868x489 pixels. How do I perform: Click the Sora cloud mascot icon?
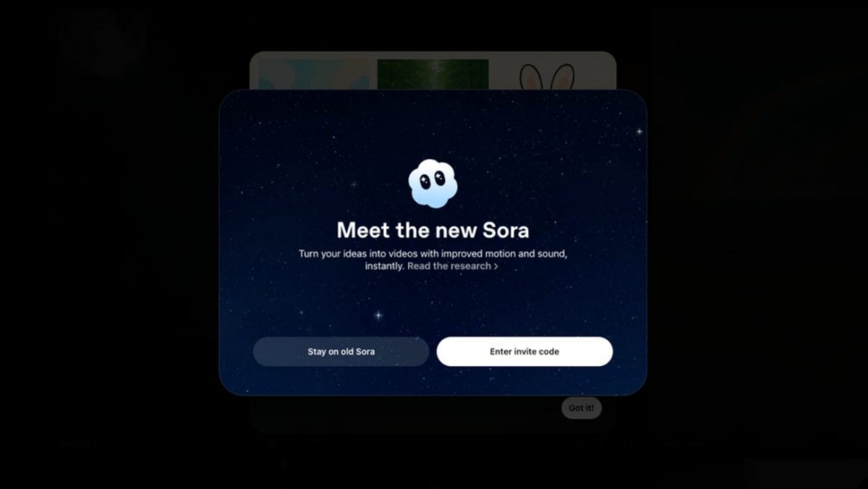coord(433,184)
